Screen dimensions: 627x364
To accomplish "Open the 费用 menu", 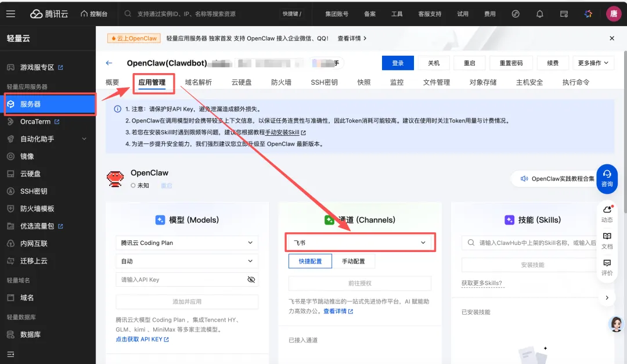I will [x=490, y=13].
